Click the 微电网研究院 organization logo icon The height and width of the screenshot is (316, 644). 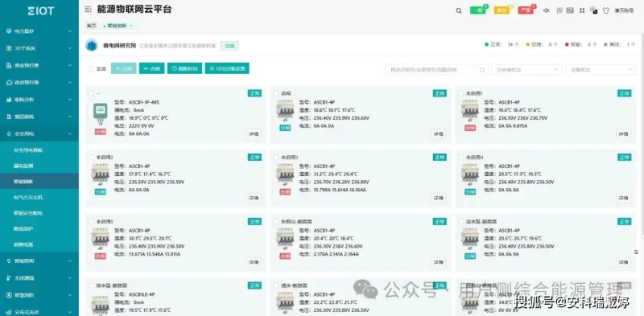(91, 45)
